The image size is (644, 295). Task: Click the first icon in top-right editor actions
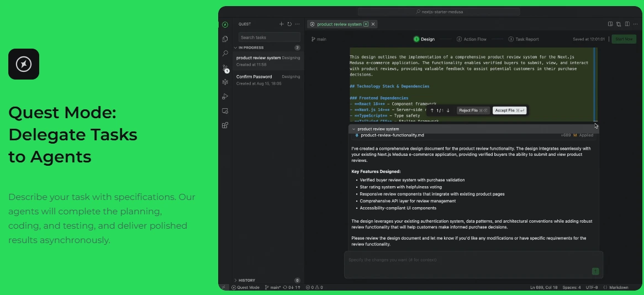(x=610, y=24)
